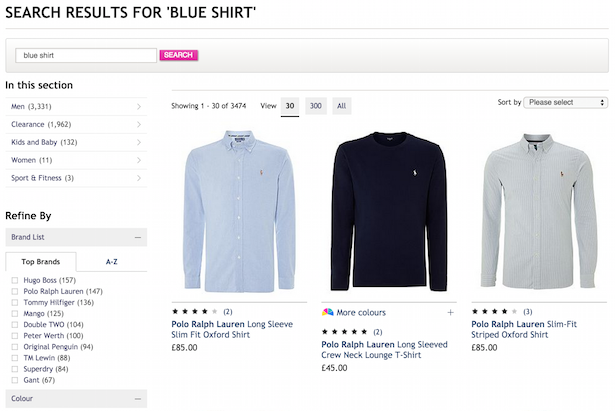Screen dimensions: 615x411
Task: Click the multicolour More colours icon
Action: (x=328, y=312)
